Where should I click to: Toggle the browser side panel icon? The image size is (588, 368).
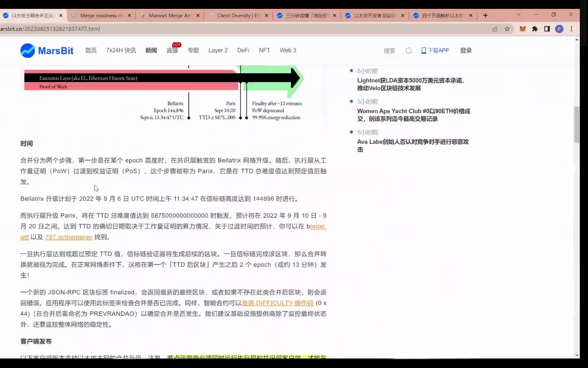[547, 29]
